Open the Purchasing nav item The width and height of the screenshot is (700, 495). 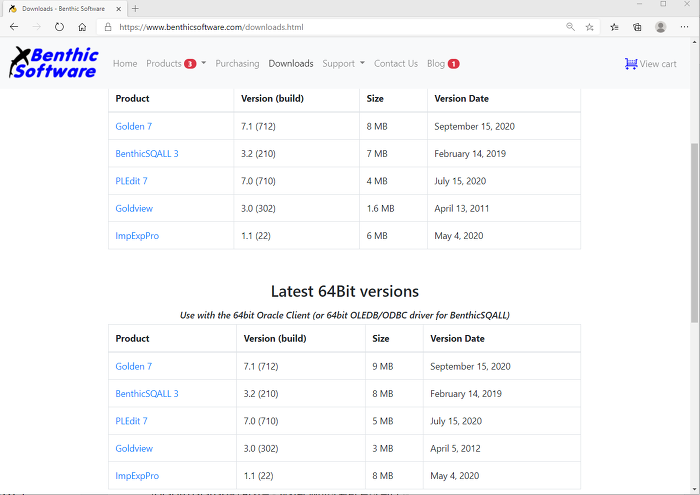coord(237,63)
